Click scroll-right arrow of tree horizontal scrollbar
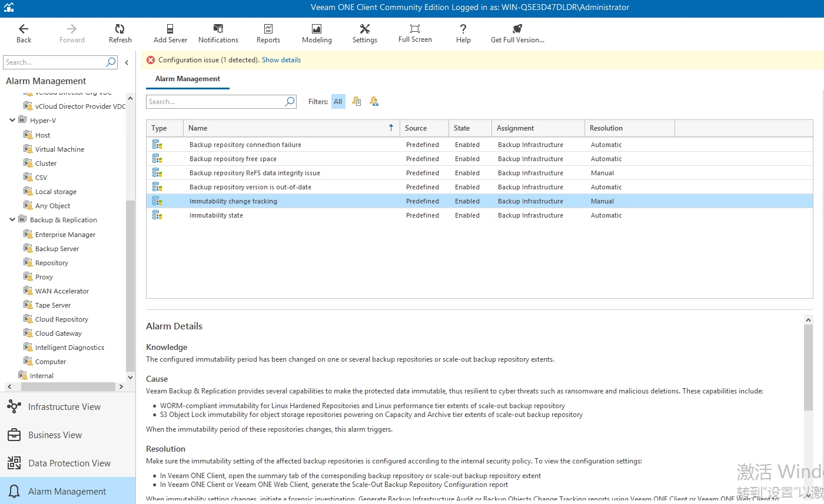This screenshot has height=504, width=824. tap(121, 386)
